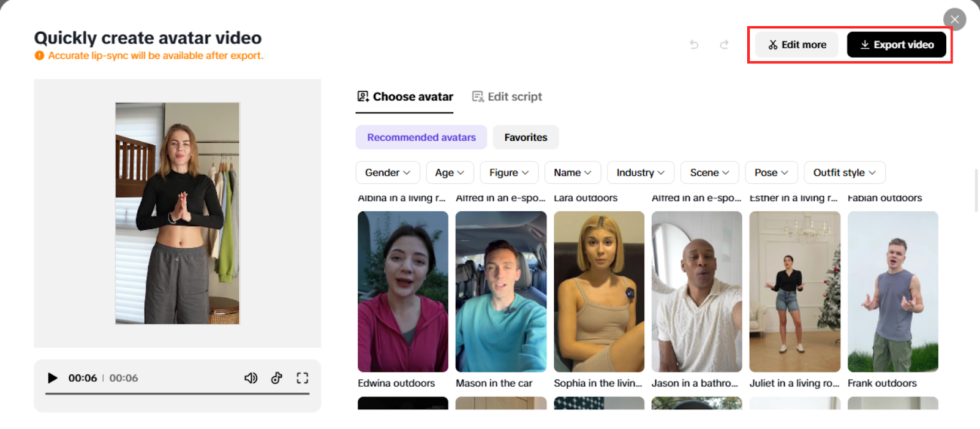Screen dimensions: 980x429
Task: Click the TikTok icon in player controls
Action: point(277,378)
